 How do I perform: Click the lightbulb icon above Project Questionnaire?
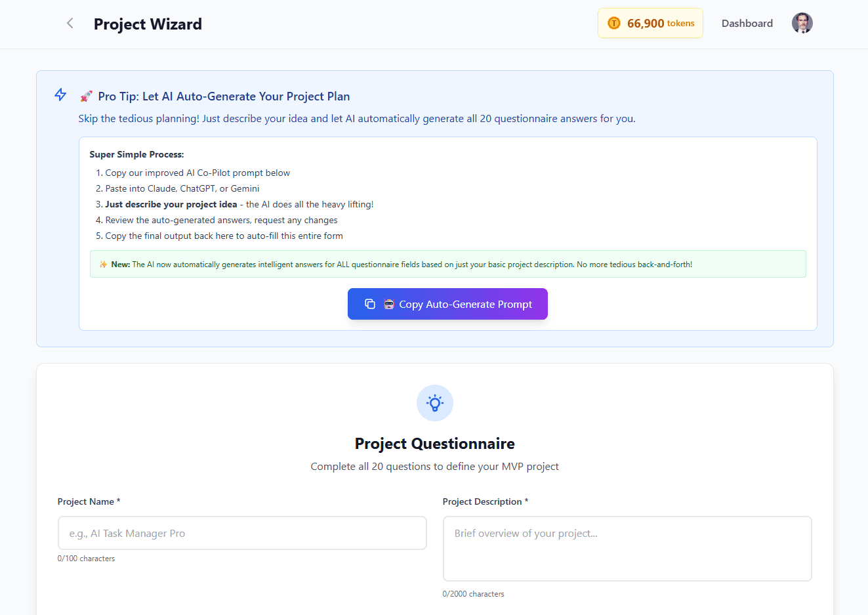pos(435,403)
